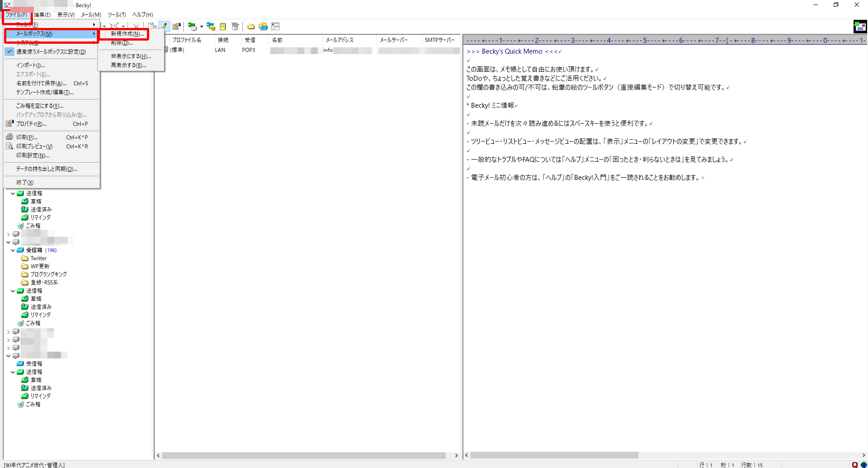Select the Twitter folder in the tree
Viewport: 868px width, 468px height.
tap(38, 258)
